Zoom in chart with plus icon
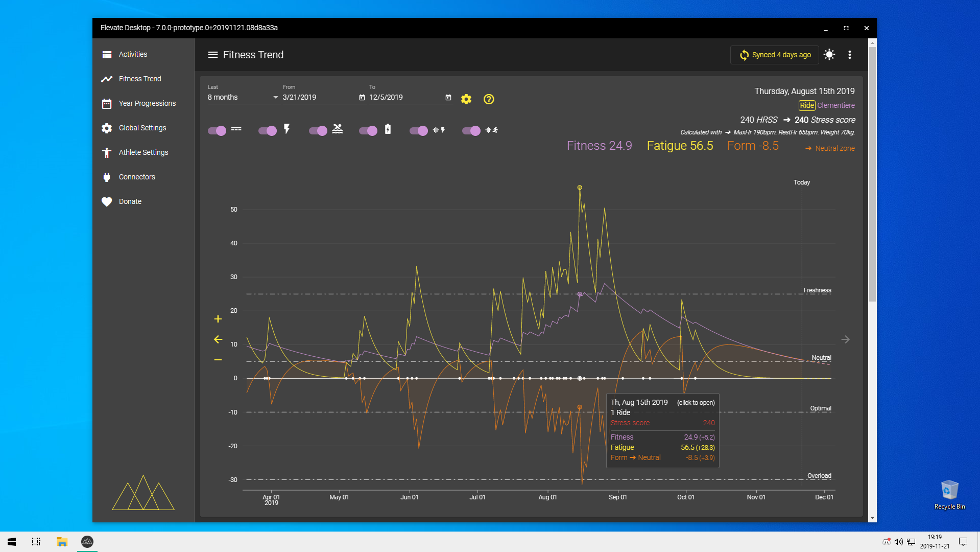 pos(218,319)
